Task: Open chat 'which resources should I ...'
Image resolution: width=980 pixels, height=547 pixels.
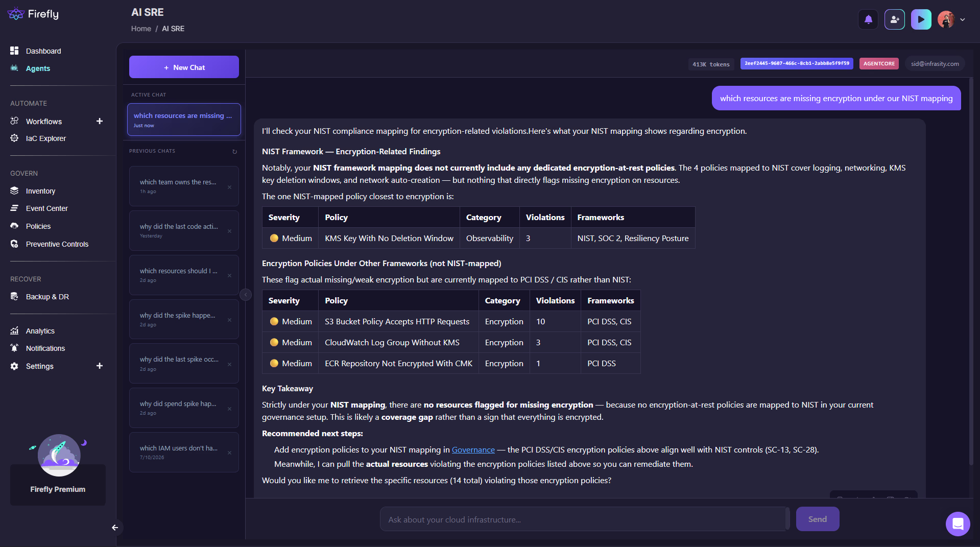Action: [178, 275]
